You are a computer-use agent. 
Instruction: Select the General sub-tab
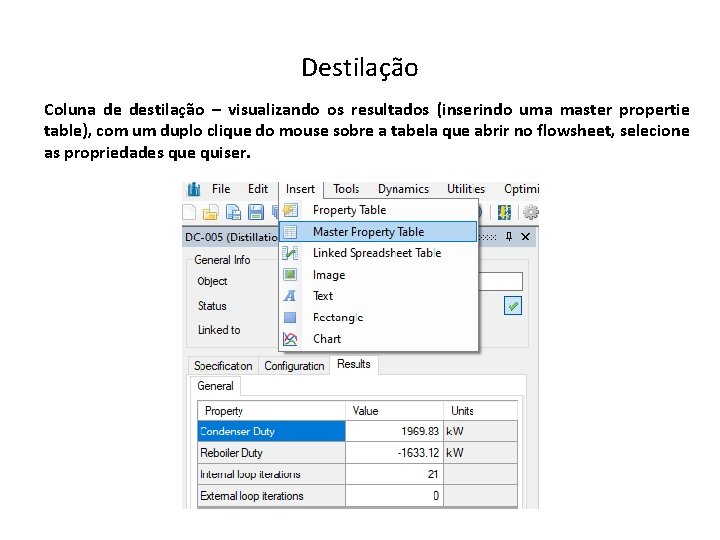point(215,386)
